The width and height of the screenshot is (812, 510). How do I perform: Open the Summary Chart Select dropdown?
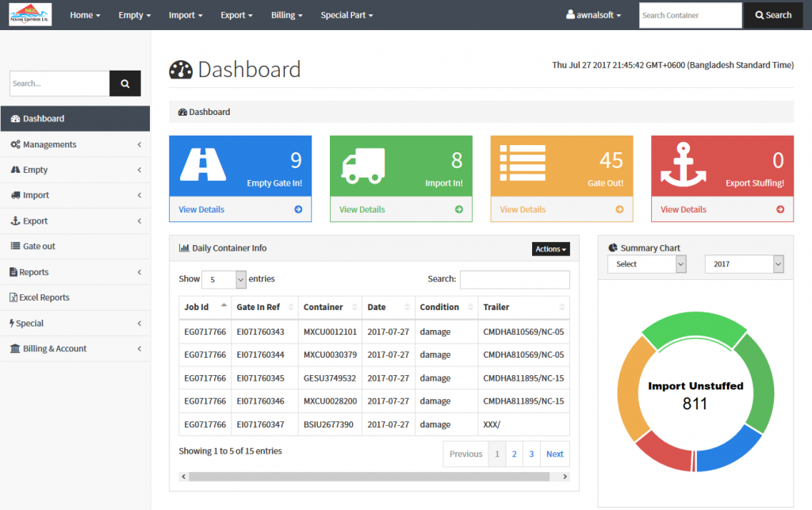[647, 264]
